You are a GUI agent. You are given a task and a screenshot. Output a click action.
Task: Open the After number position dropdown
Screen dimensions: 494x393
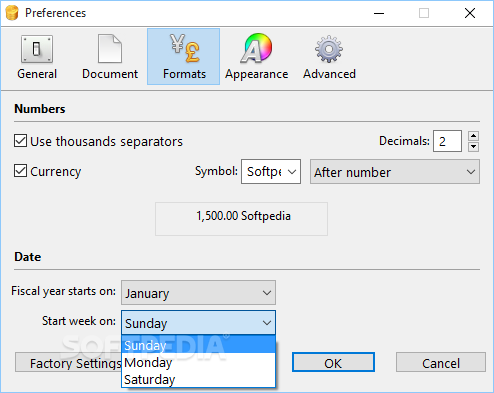[x=395, y=172]
